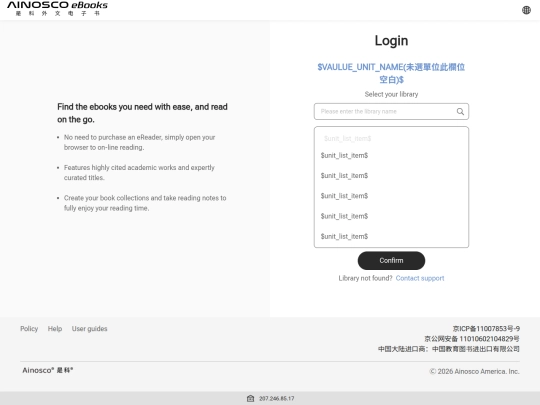Click the Select your library label
Image resolution: width=540 pixels, height=405 pixels.
click(391, 94)
